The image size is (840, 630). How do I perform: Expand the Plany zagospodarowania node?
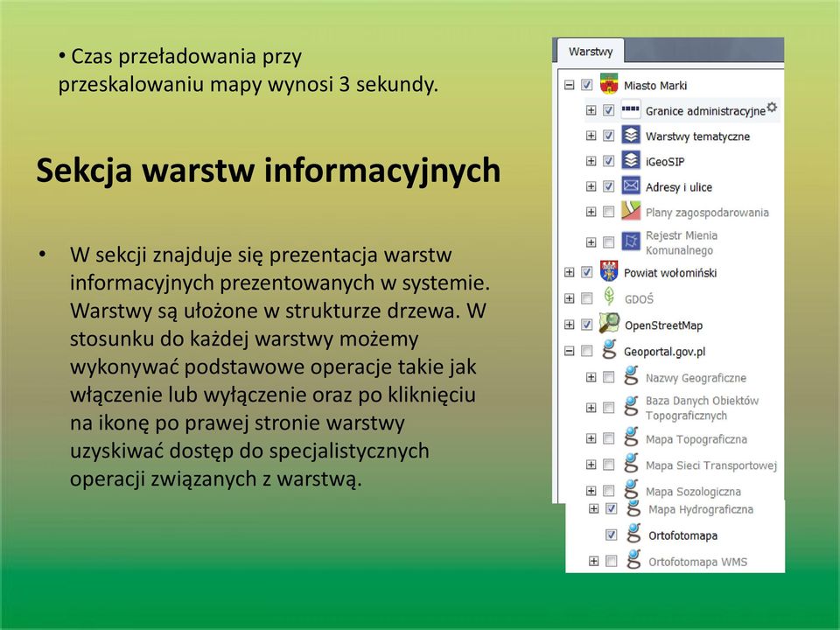(591, 212)
